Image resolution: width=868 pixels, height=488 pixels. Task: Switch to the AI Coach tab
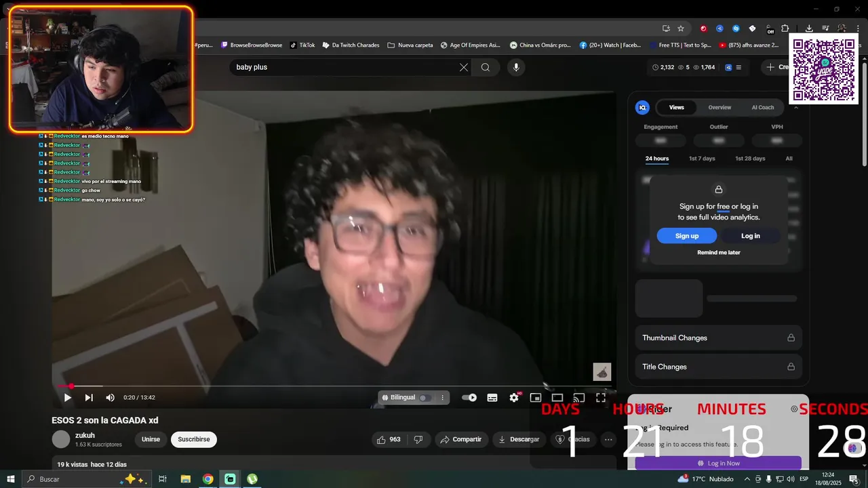coord(763,107)
